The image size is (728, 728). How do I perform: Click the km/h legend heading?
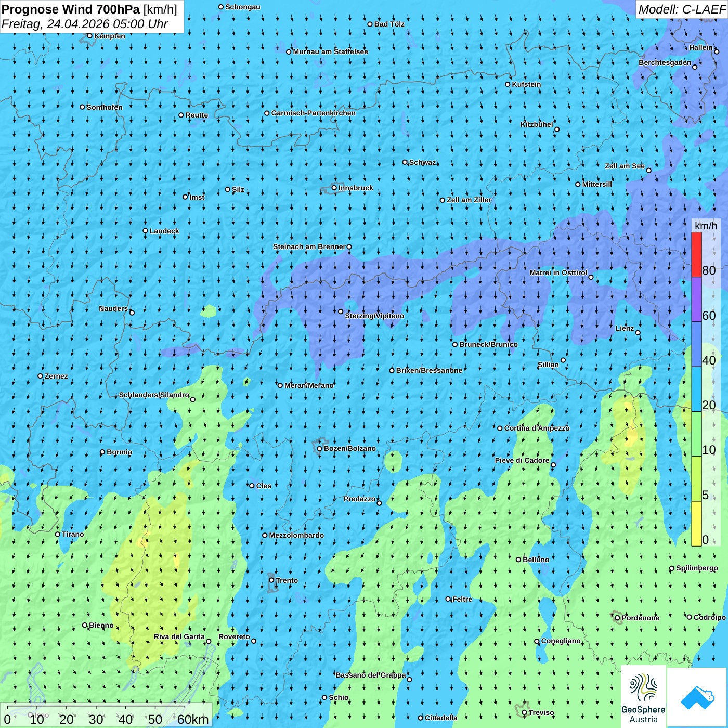click(x=706, y=225)
